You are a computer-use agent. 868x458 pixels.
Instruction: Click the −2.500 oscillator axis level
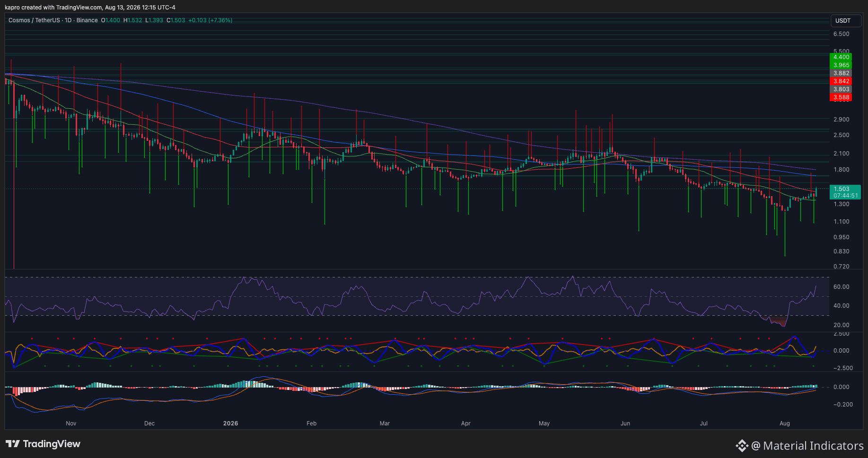pos(842,368)
